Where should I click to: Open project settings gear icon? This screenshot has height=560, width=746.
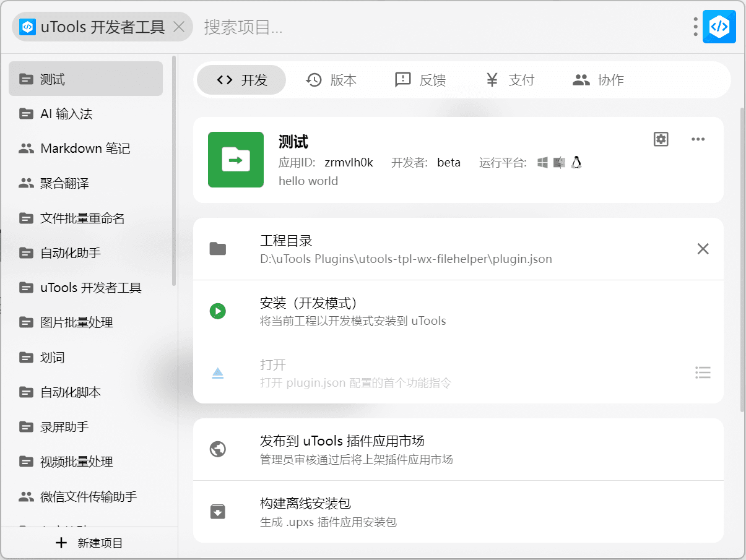click(x=661, y=139)
